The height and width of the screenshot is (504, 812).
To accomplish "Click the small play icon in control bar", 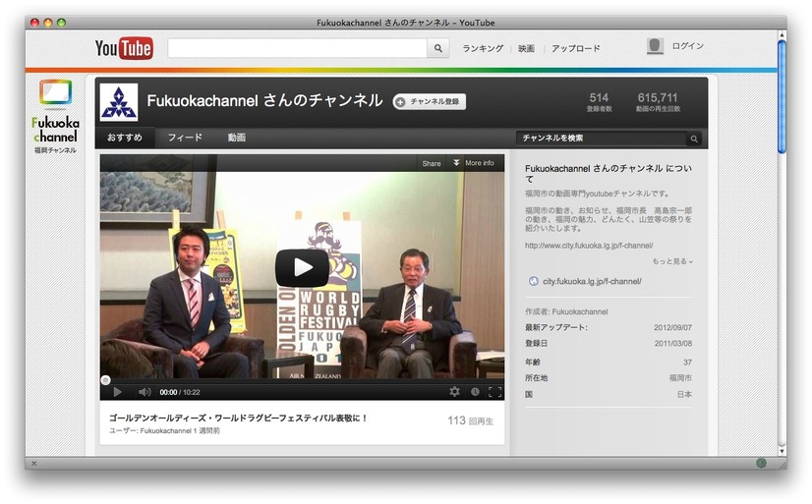I will click(118, 392).
